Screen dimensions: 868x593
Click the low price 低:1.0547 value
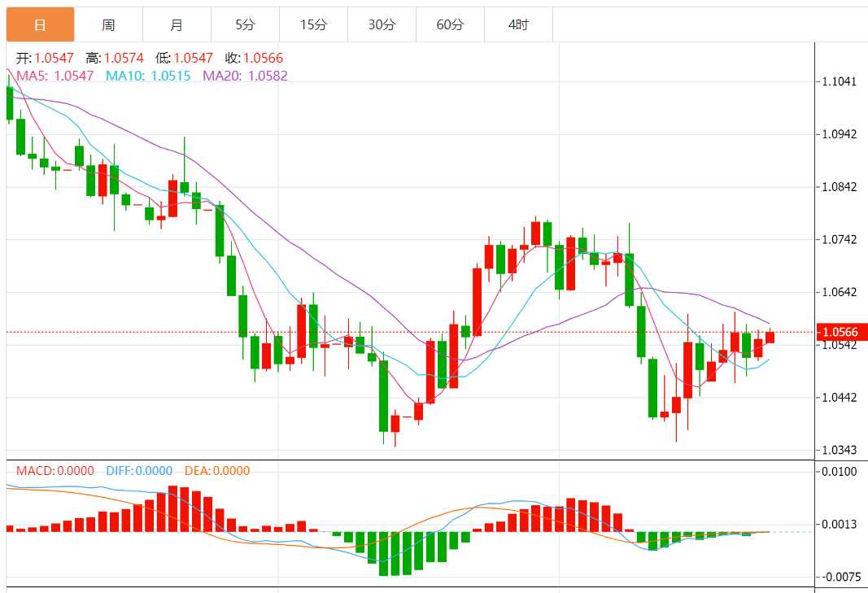pos(185,58)
